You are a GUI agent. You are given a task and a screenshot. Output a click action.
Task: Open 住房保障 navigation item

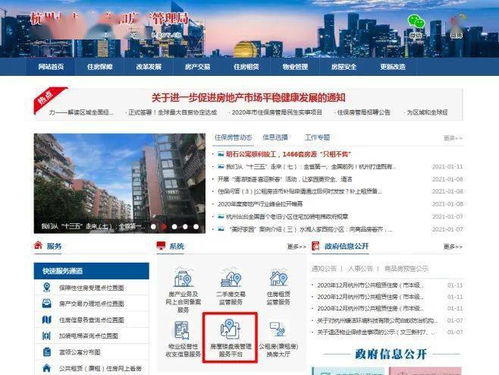click(x=100, y=67)
